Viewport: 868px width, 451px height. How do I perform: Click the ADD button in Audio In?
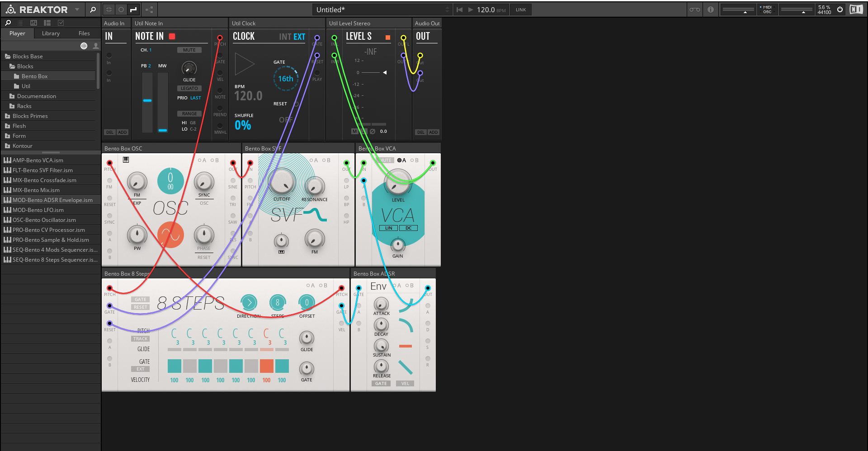[123, 132]
